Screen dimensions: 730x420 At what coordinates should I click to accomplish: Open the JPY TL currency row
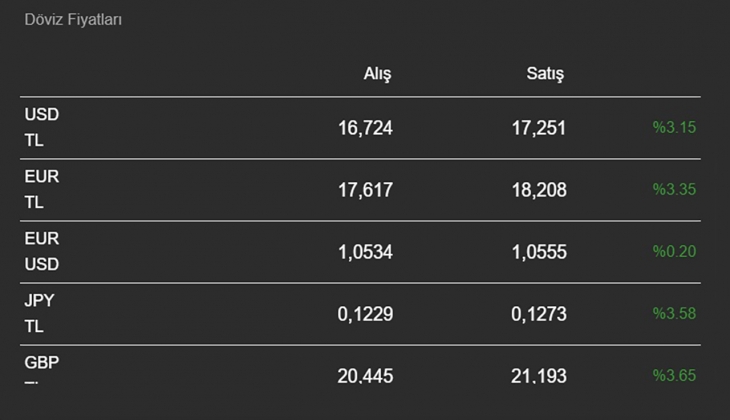pyautogui.click(x=42, y=313)
